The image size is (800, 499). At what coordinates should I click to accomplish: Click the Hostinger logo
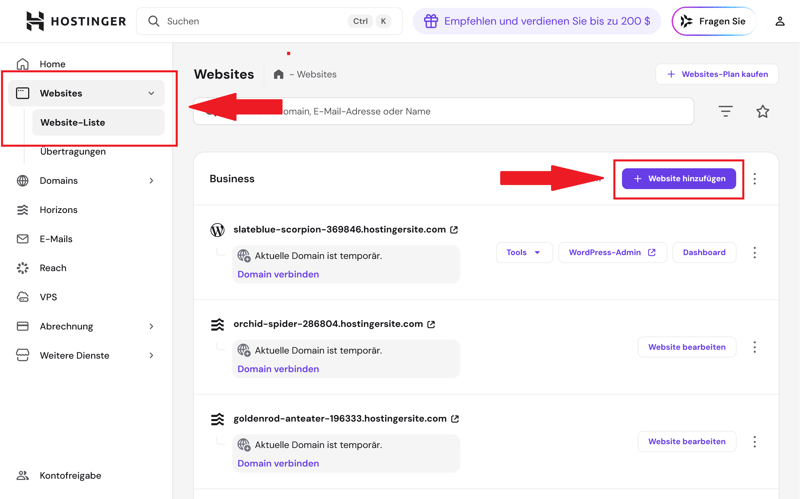click(x=76, y=21)
